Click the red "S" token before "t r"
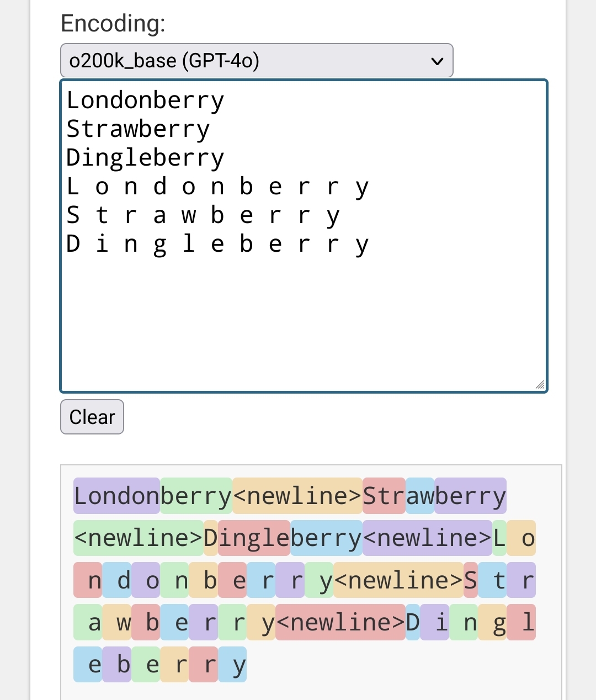Image resolution: width=596 pixels, height=700 pixels. pyautogui.click(x=471, y=580)
